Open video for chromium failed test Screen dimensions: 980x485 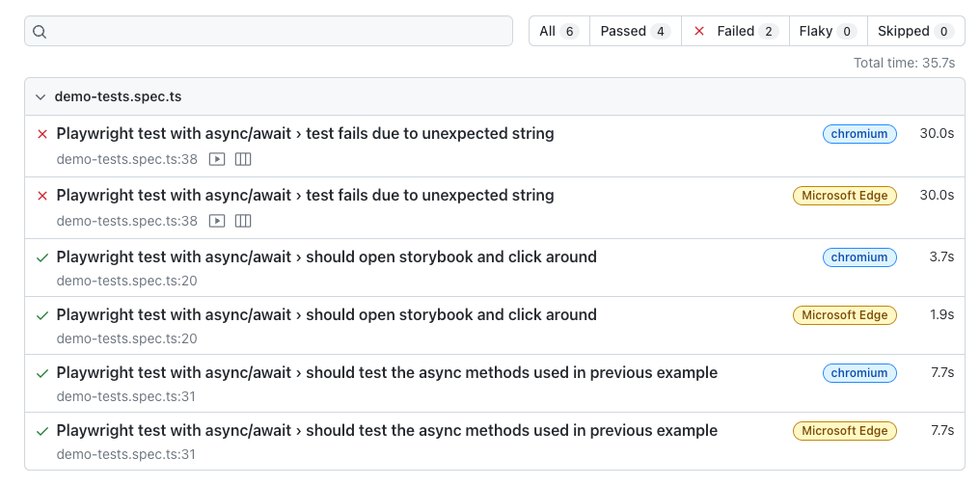click(218, 159)
